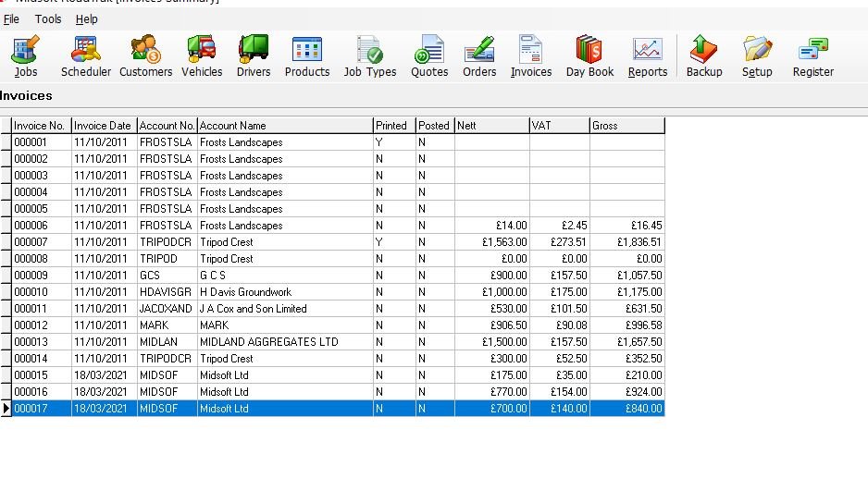Image resolution: width=868 pixels, height=503 pixels.
Task: Select invoice number 000002
Action: coord(42,159)
